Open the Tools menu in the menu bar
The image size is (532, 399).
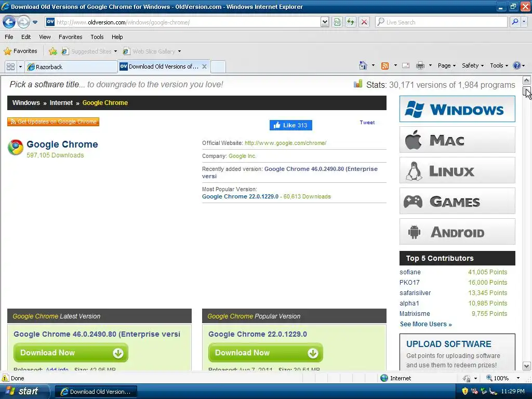click(97, 37)
